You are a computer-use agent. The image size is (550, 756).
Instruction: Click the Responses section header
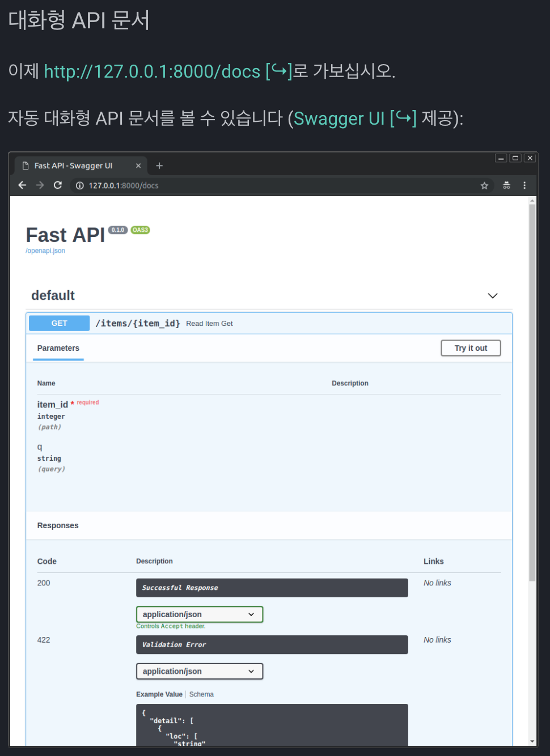(58, 525)
